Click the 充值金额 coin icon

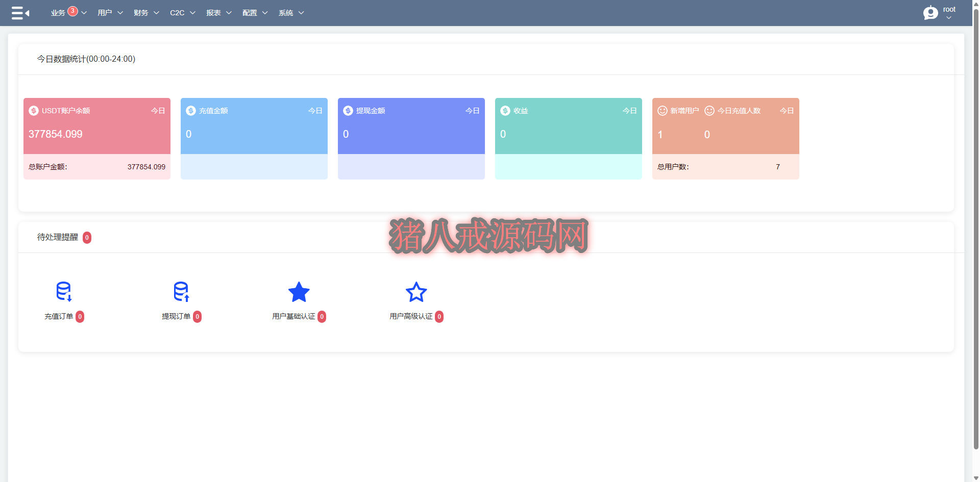coord(191,111)
